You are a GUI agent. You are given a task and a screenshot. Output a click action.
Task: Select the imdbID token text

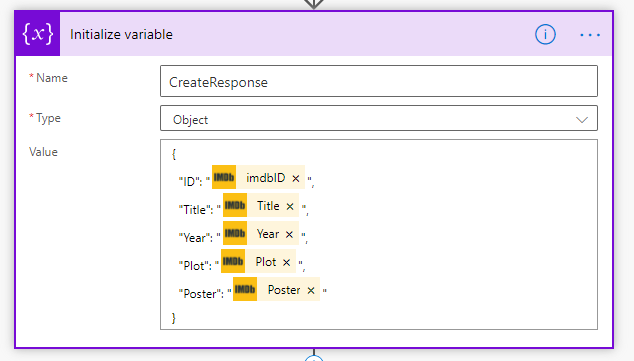coord(266,177)
